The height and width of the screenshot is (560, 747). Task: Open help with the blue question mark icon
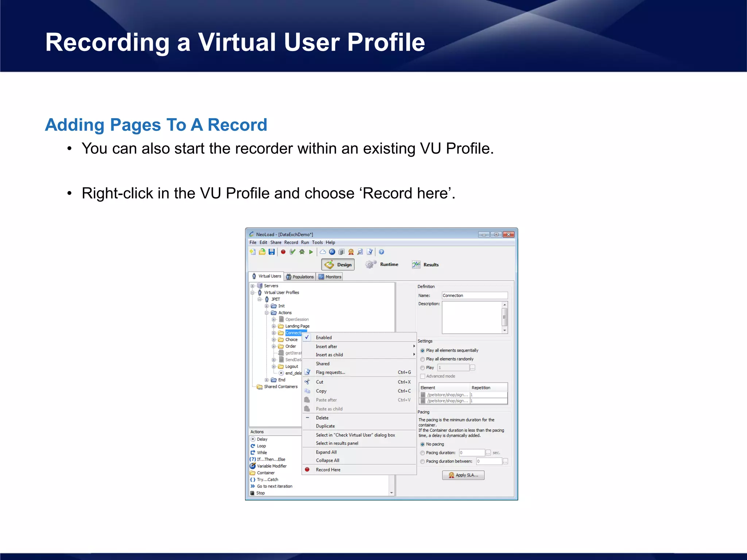(382, 252)
